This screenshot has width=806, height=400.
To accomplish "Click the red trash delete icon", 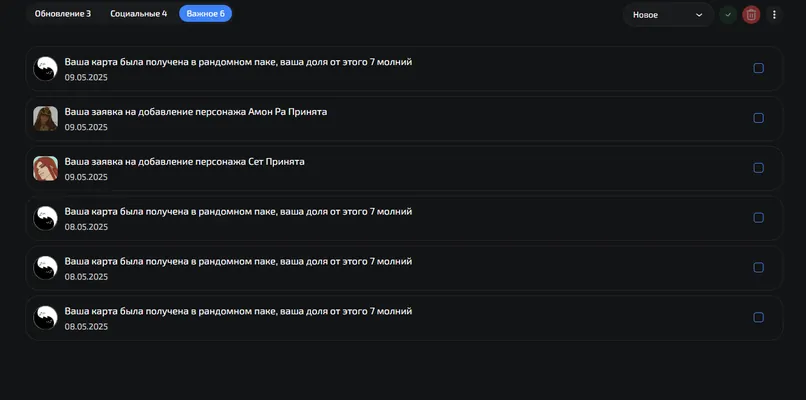I will 751,15.
